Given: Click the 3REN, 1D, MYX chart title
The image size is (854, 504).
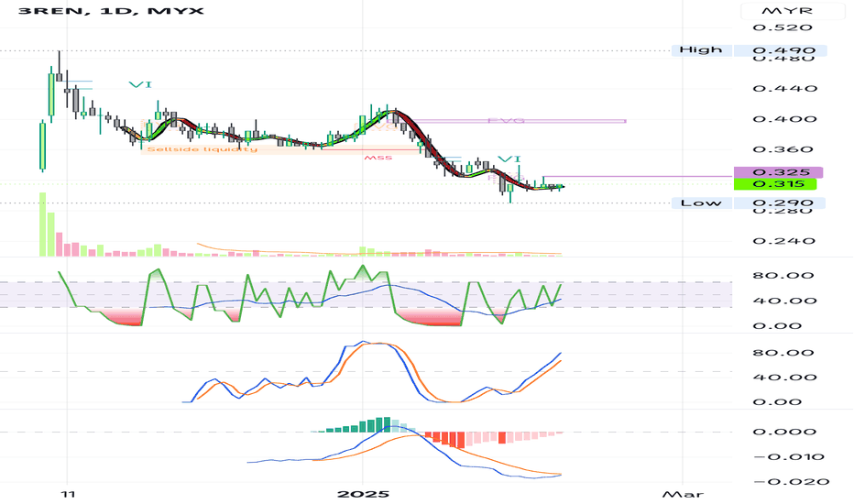Looking at the screenshot, I should coord(111,10).
